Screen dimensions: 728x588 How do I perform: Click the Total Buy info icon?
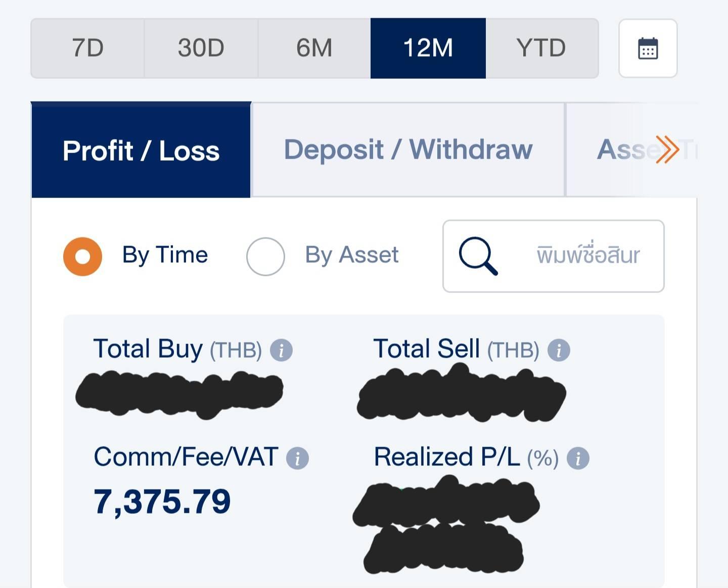[x=281, y=350]
